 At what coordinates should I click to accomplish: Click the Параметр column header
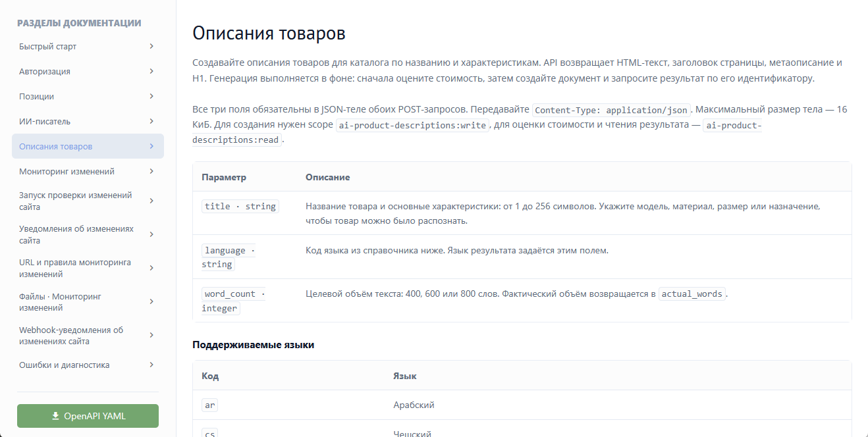pos(224,177)
